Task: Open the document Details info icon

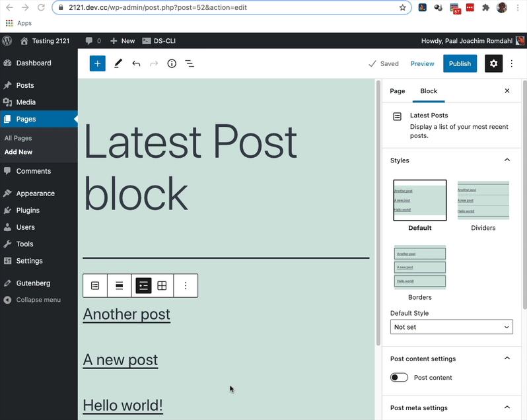Action: pyautogui.click(x=172, y=63)
